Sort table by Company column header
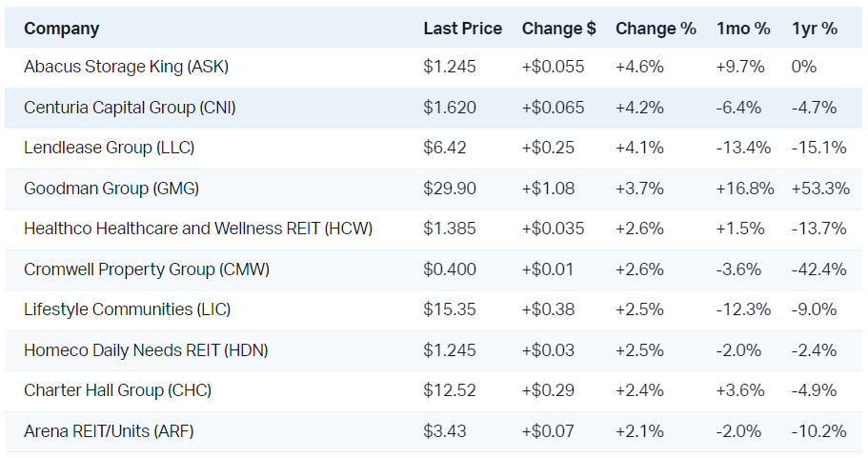 [x=62, y=29]
